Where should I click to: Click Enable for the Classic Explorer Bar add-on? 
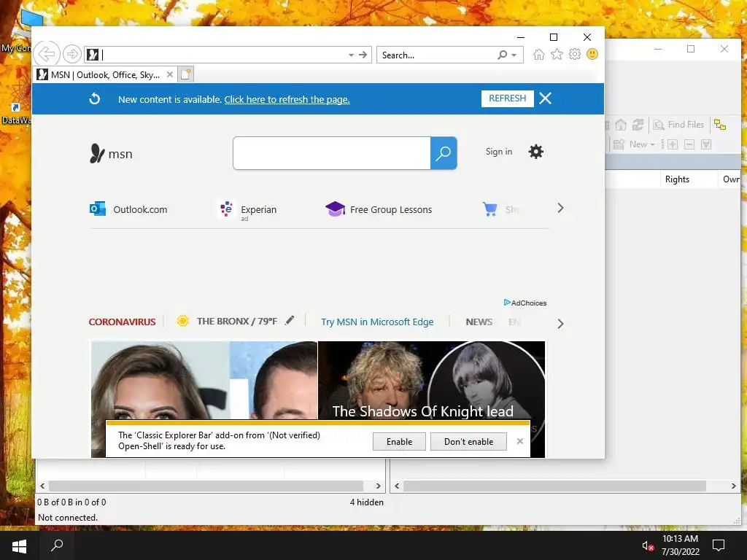[399, 441]
